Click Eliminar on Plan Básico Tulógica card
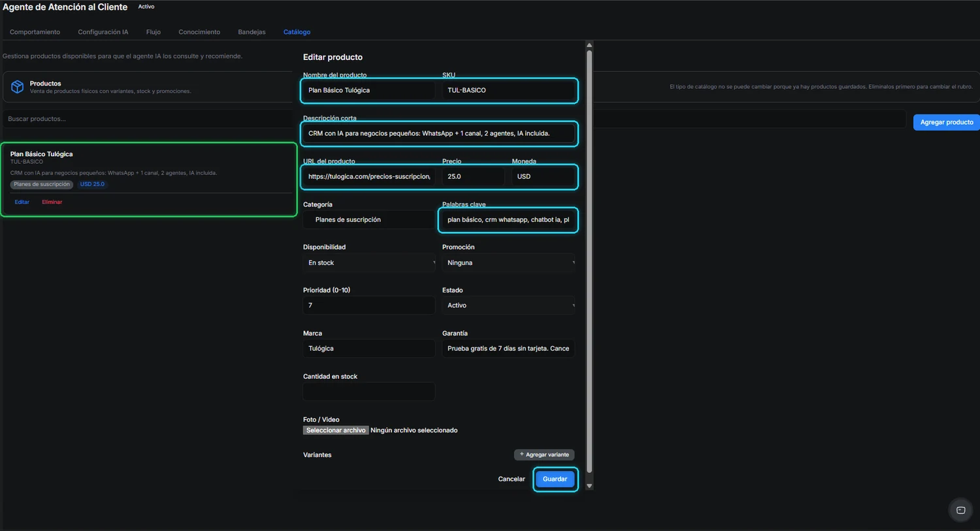The image size is (980, 531). pyautogui.click(x=52, y=202)
